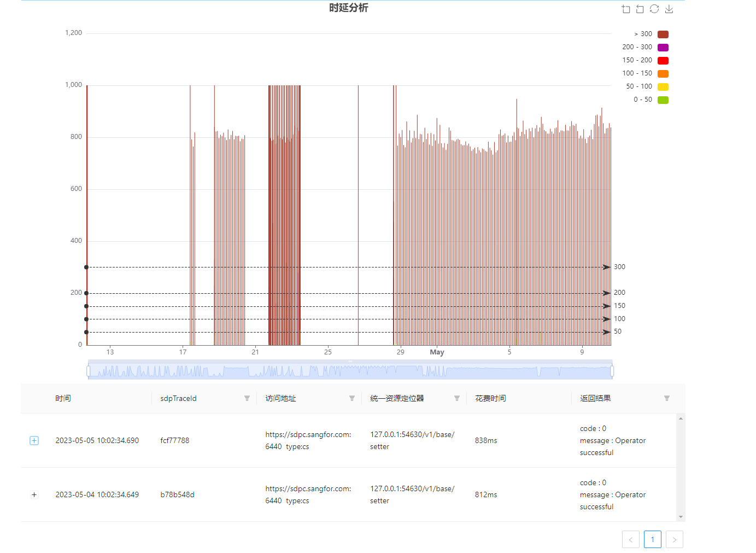Click the 时间 column header

pyautogui.click(x=63, y=399)
